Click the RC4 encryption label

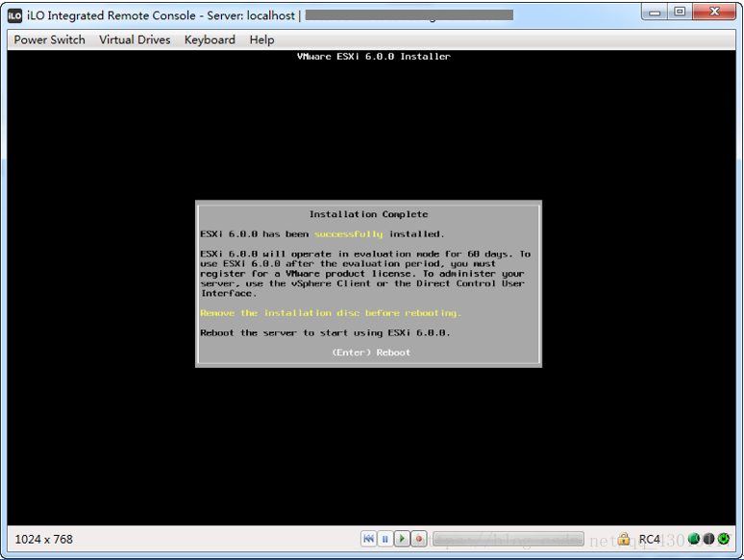point(649,539)
